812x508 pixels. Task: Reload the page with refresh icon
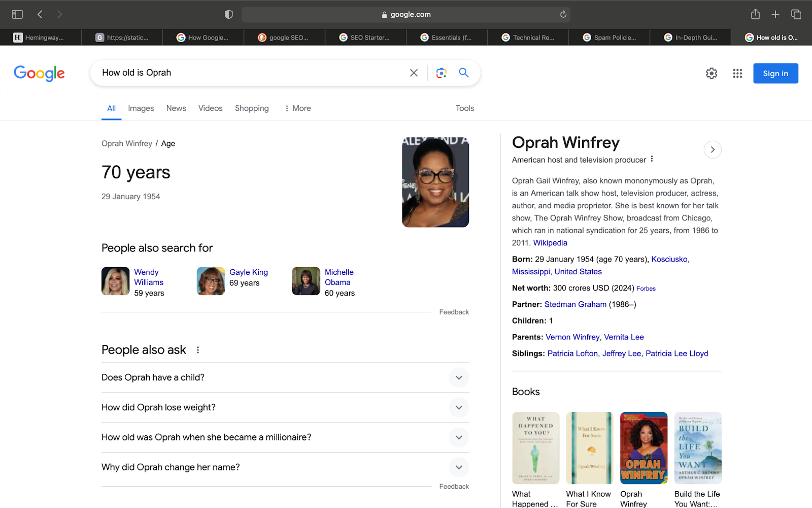click(x=563, y=14)
